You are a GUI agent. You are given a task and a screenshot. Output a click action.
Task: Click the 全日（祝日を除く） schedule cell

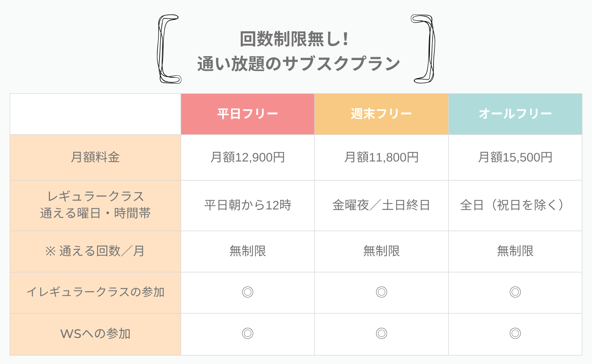515,205
